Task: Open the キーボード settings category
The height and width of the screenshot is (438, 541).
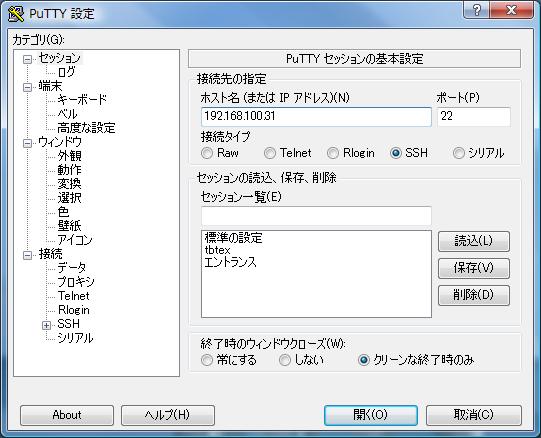Action: pos(82,100)
